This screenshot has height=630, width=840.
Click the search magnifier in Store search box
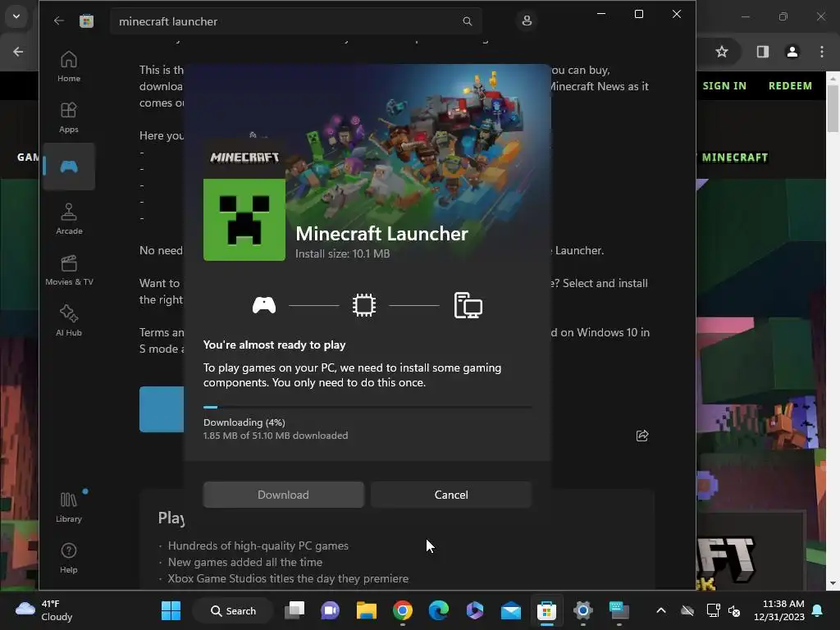click(x=467, y=21)
